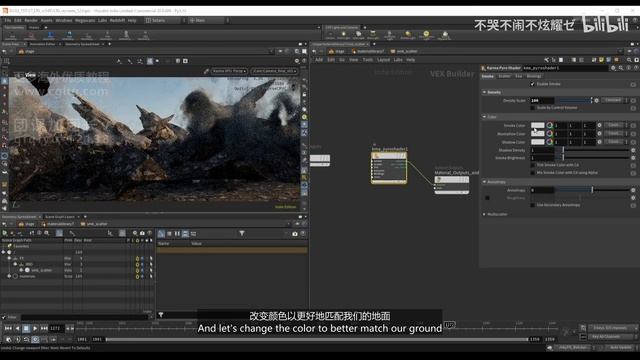Open the Density Scale Constant dropdown

click(x=615, y=100)
